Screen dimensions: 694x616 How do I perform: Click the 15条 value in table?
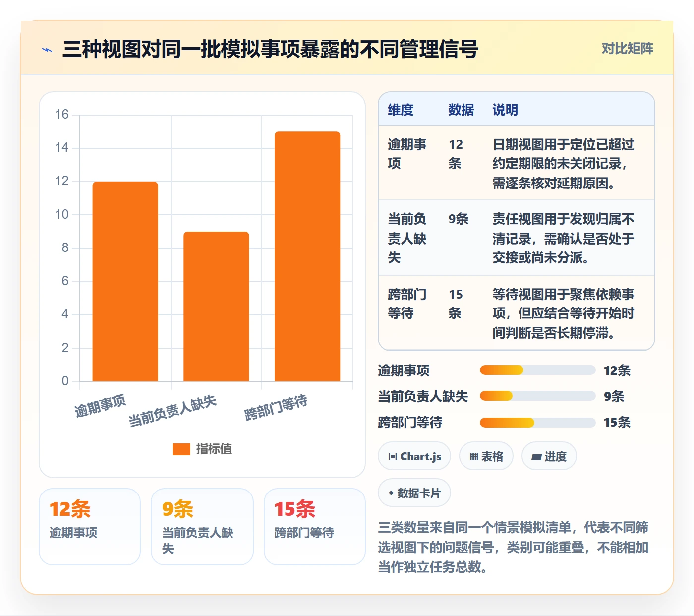point(456,304)
